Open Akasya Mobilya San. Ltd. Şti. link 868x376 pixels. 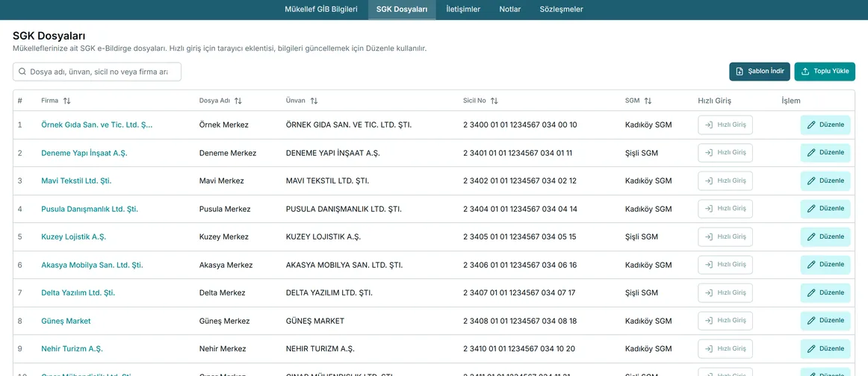pyautogui.click(x=92, y=265)
